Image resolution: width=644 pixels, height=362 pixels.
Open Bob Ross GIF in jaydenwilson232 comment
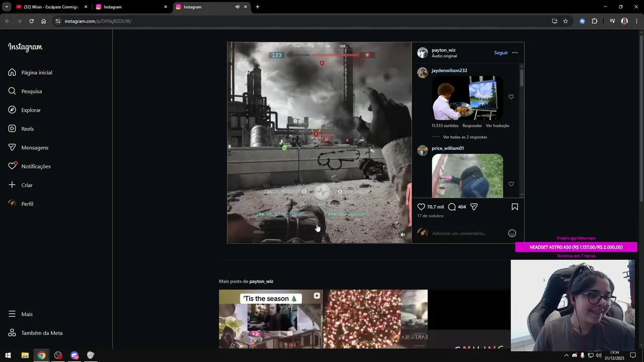click(467, 98)
